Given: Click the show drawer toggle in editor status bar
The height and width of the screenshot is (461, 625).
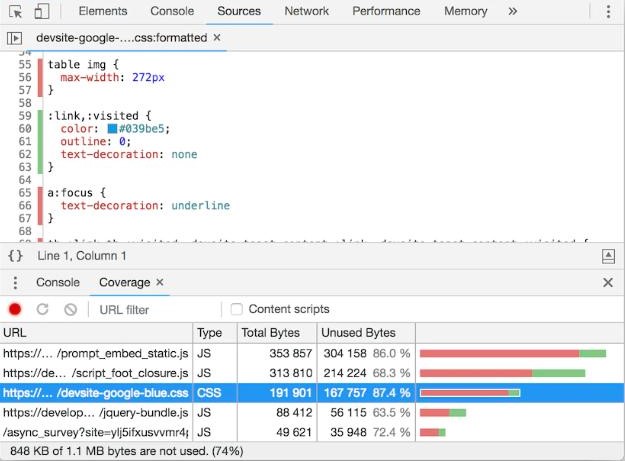Looking at the screenshot, I should (x=608, y=256).
